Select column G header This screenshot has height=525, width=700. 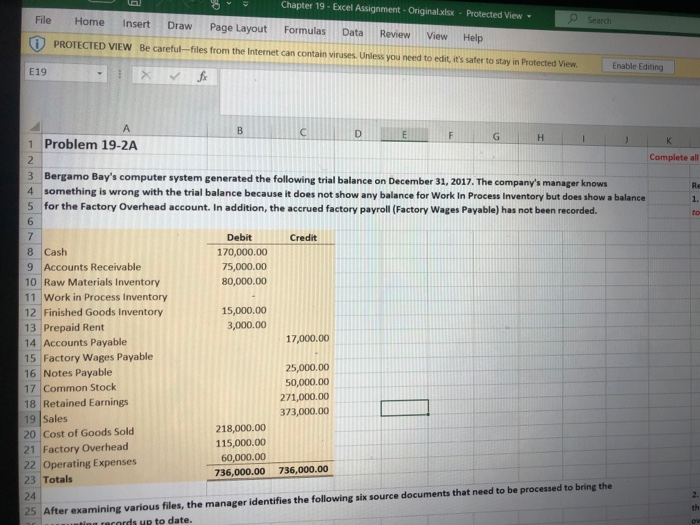click(496, 137)
